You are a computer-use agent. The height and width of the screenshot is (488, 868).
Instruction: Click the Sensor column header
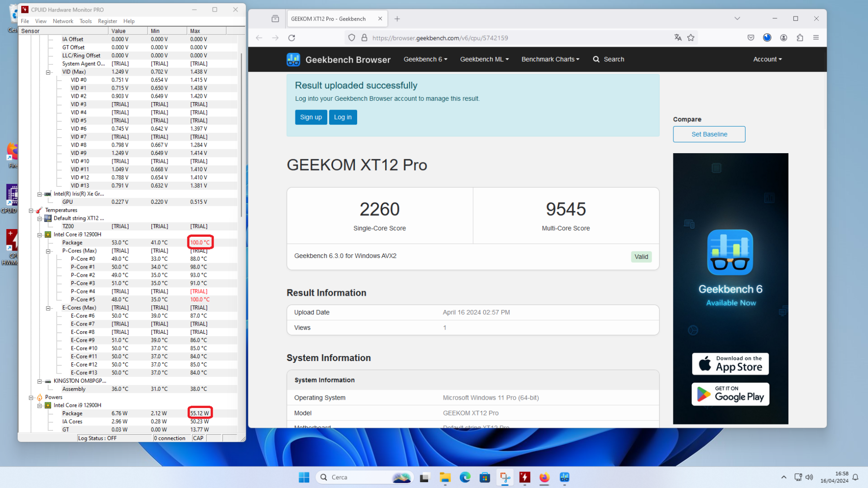(x=64, y=31)
